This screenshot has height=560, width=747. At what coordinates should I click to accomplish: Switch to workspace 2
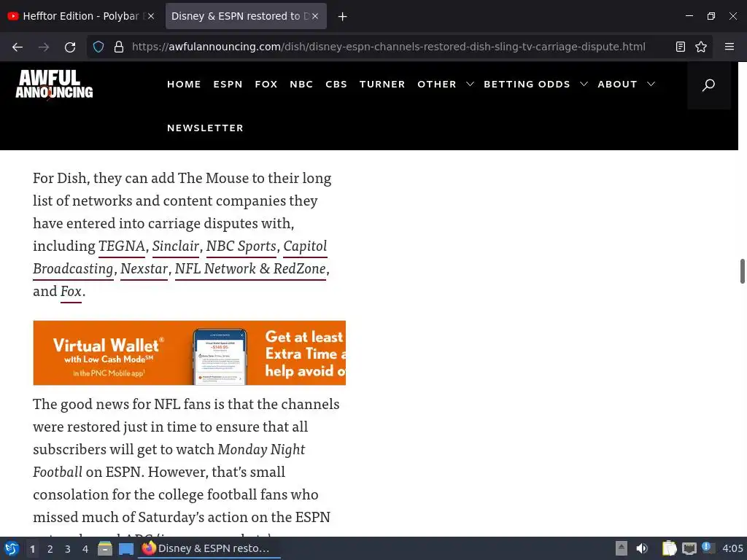(50, 549)
